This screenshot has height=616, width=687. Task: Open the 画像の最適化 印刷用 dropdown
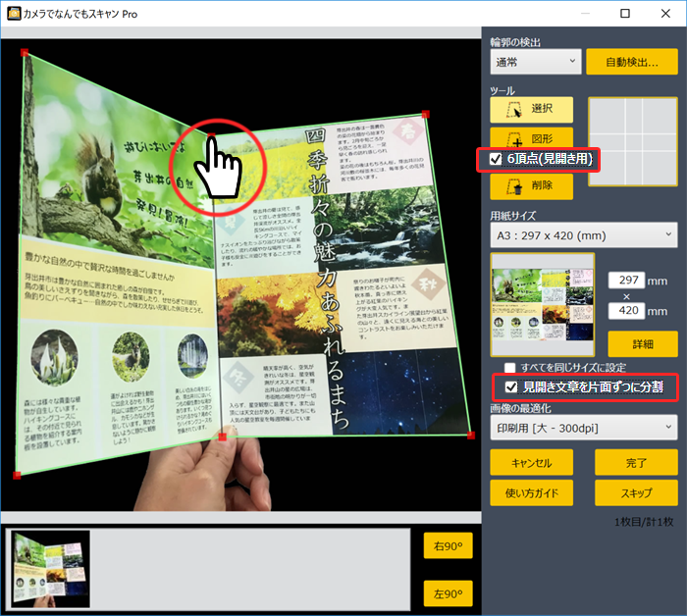pos(584,428)
